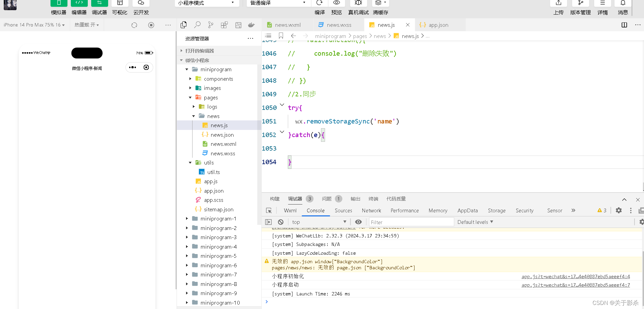Open devtools settings gear
The height and width of the screenshot is (309, 644).
point(619,210)
